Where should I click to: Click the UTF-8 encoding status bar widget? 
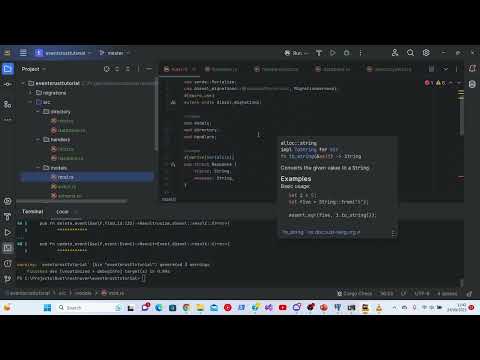coord(422,293)
